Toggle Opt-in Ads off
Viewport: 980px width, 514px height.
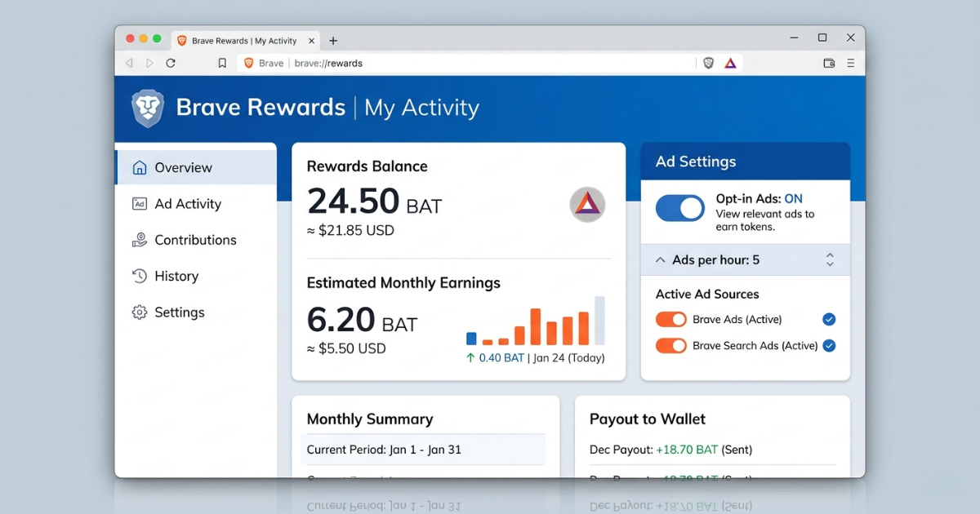[x=680, y=208]
